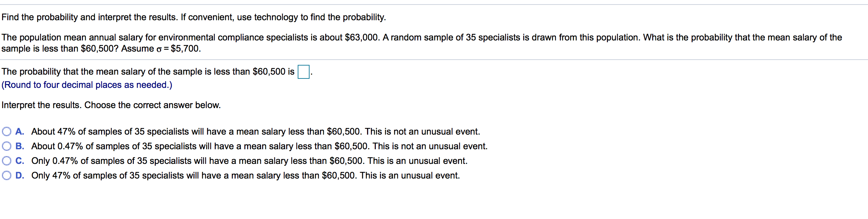Click answer text 'About 47% of samples... not an unusual'
Viewport: 868px width, 219px height.
pos(256,131)
